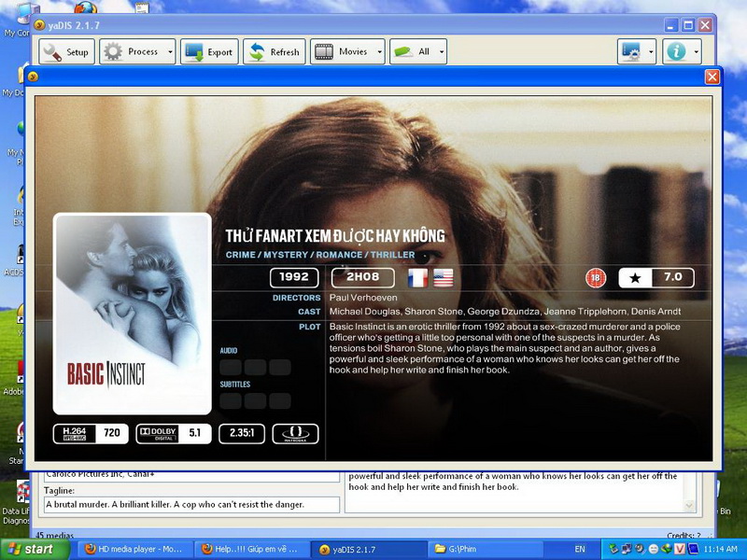Click director name Paul Verhoeven
The width and height of the screenshot is (747, 560).
[363, 298]
